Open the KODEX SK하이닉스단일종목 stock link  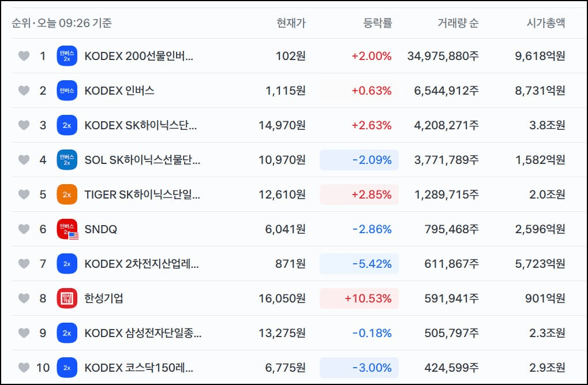pyautogui.click(x=141, y=125)
